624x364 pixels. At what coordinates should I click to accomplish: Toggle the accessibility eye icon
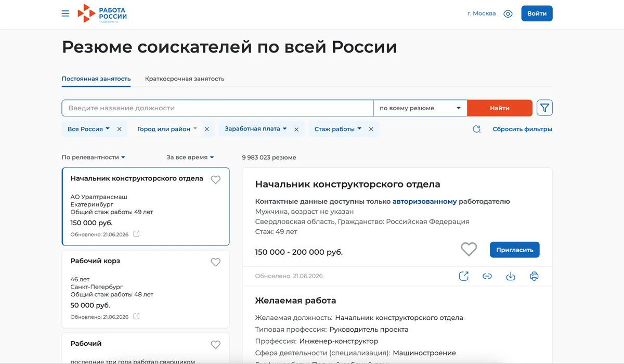[x=508, y=14]
